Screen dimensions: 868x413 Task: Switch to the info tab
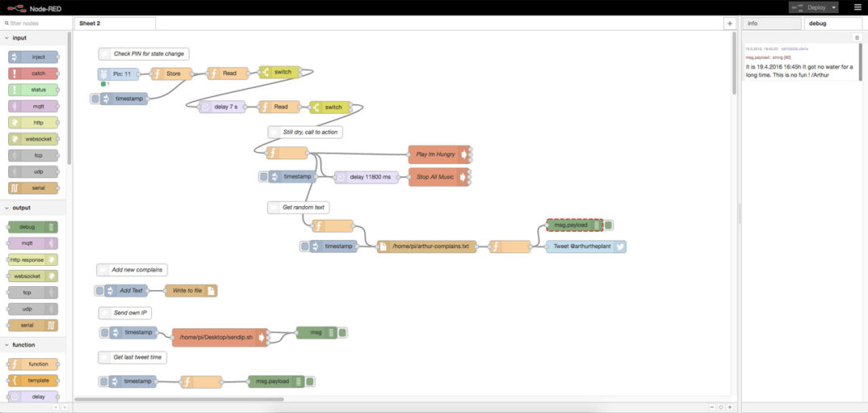click(x=771, y=23)
